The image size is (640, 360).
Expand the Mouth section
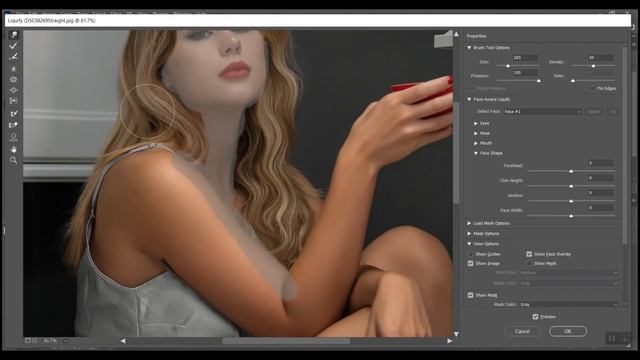[x=476, y=143]
